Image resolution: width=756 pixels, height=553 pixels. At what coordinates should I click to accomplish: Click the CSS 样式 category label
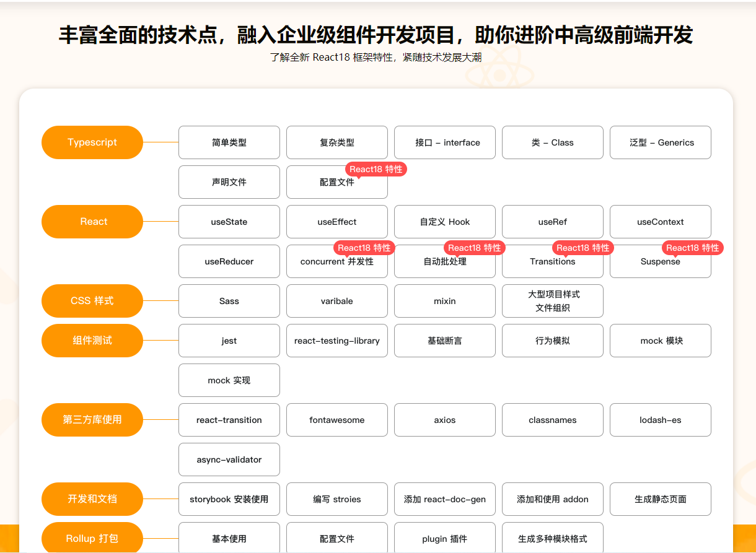click(92, 301)
